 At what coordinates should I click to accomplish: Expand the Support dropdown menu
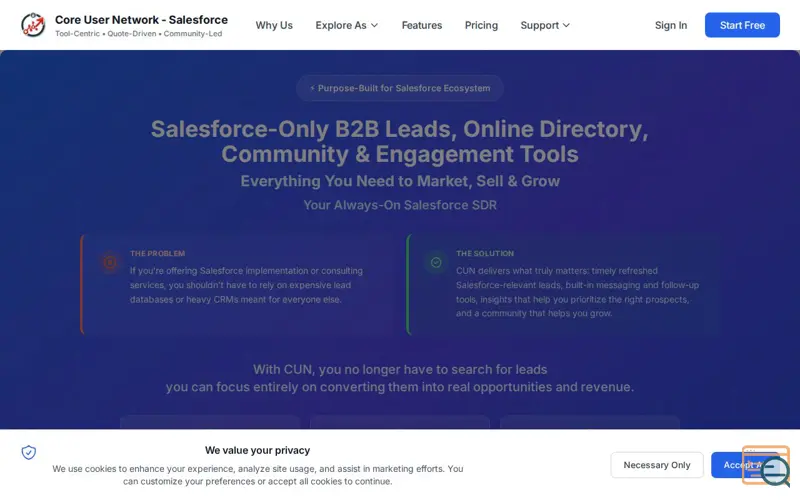click(545, 25)
